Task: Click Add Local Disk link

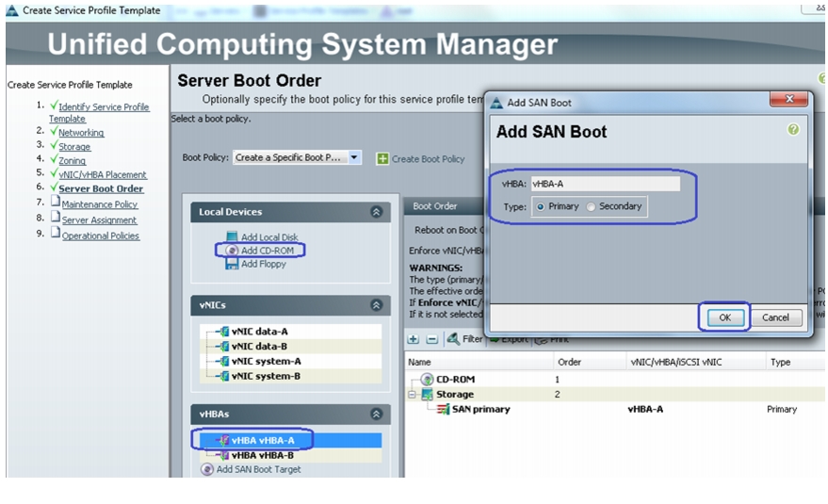Action: tap(269, 237)
